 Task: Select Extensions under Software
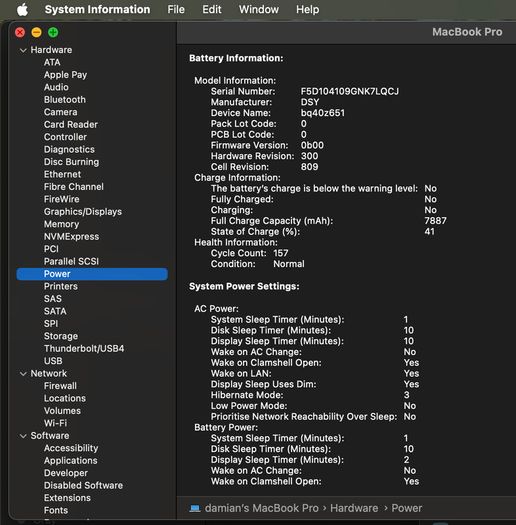67,498
